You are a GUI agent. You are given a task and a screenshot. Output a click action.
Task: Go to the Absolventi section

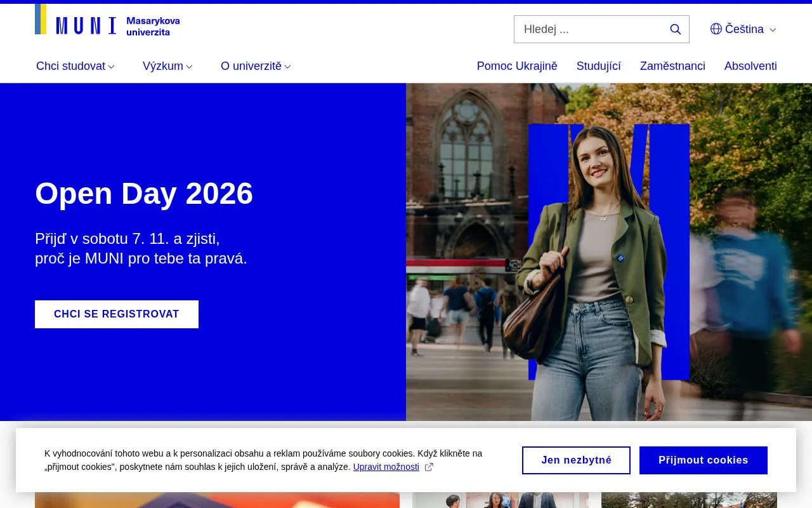[750, 66]
